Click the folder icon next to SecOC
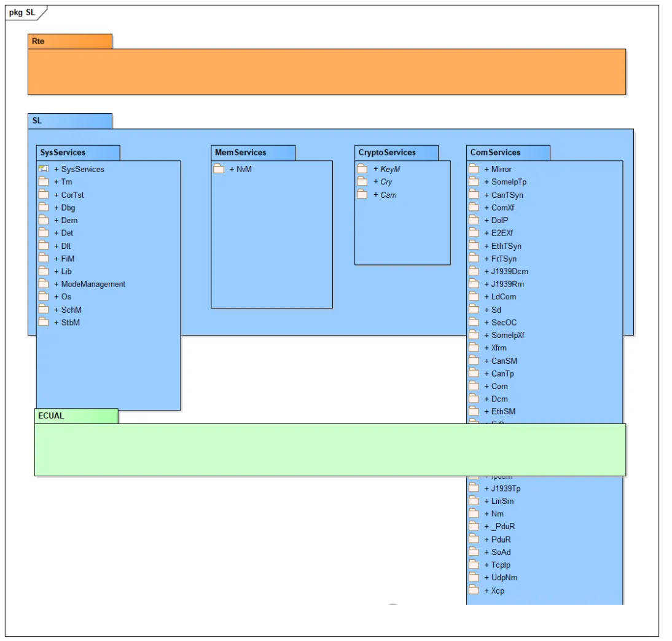The image size is (672, 641). point(474,322)
